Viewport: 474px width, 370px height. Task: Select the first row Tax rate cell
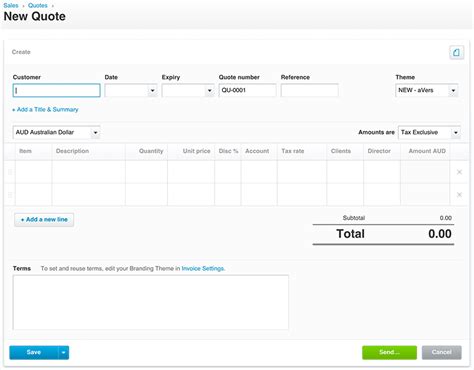click(x=302, y=172)
